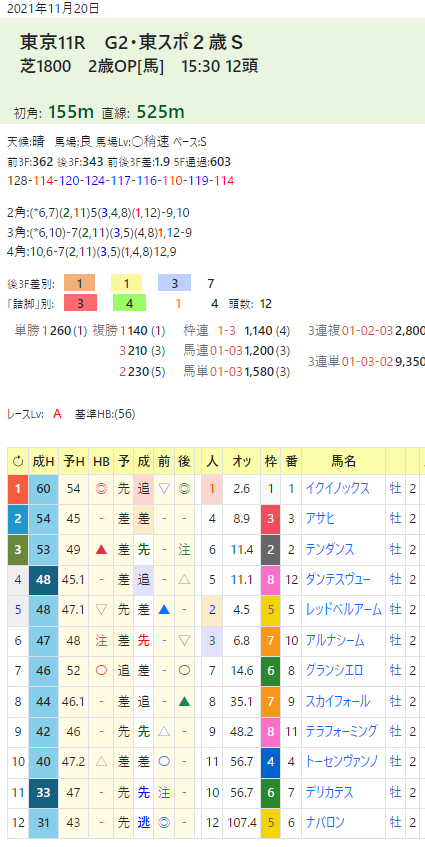Click green frame 6 badge for グランシエロ
The height and width of the screenshot is (847, 425).
pyautogui.click(x=271, y=671)
